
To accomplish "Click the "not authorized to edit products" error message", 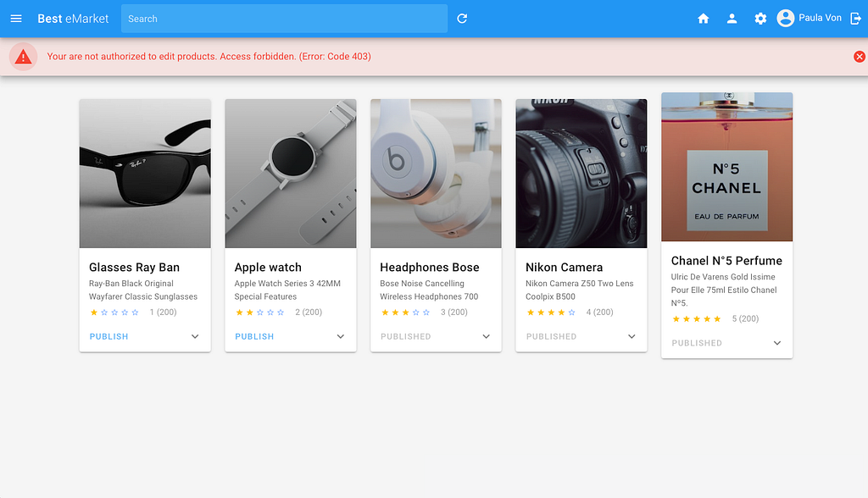I will pos(209,57).
